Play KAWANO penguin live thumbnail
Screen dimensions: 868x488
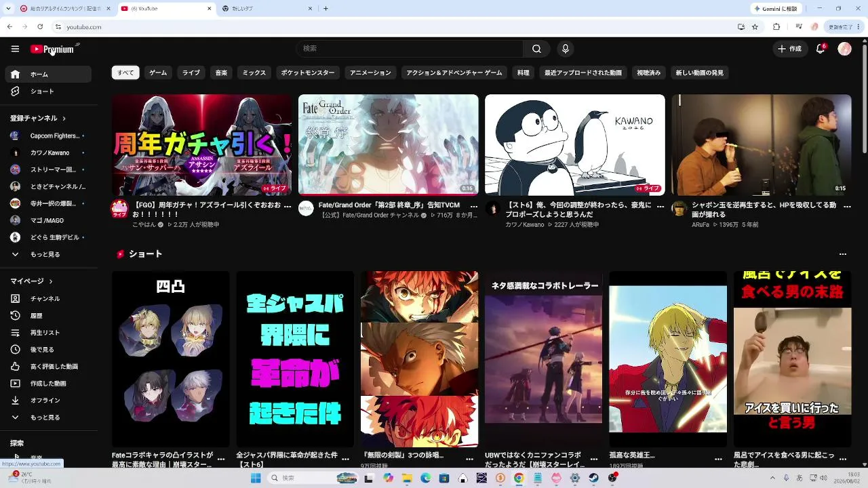[x=575, y=145]
